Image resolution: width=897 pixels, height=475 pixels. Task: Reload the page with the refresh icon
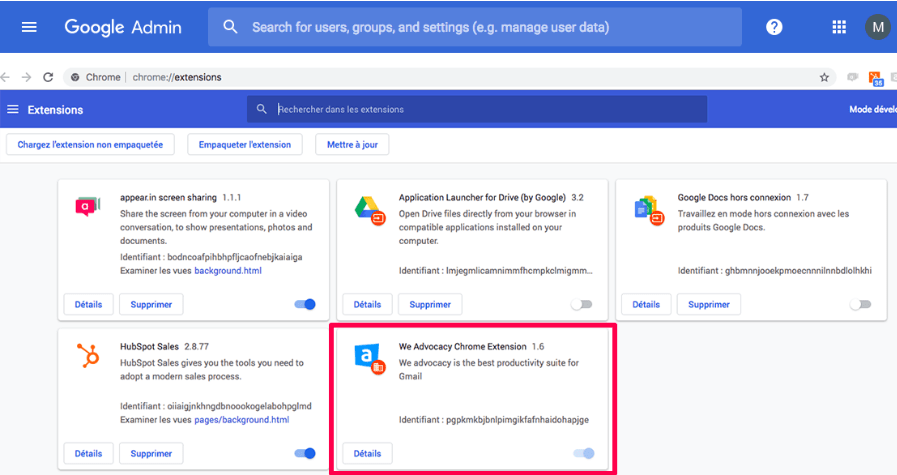48,77
